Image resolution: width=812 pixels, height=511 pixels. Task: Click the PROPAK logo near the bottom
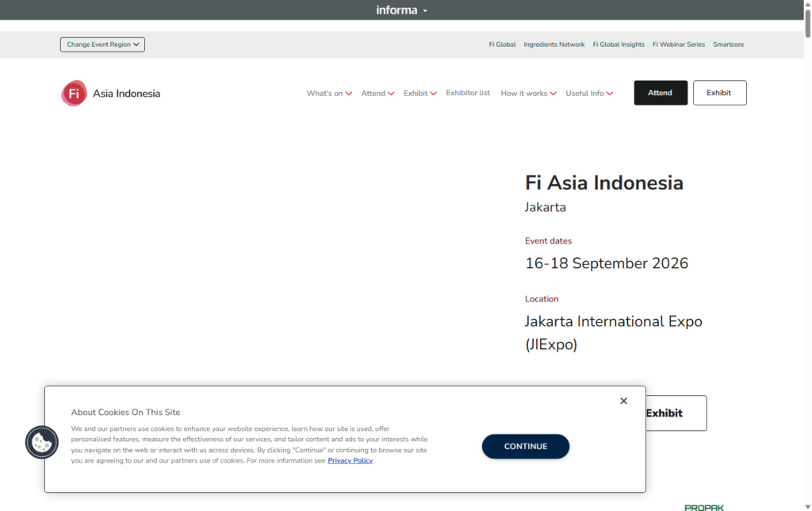tap(704, 506)
